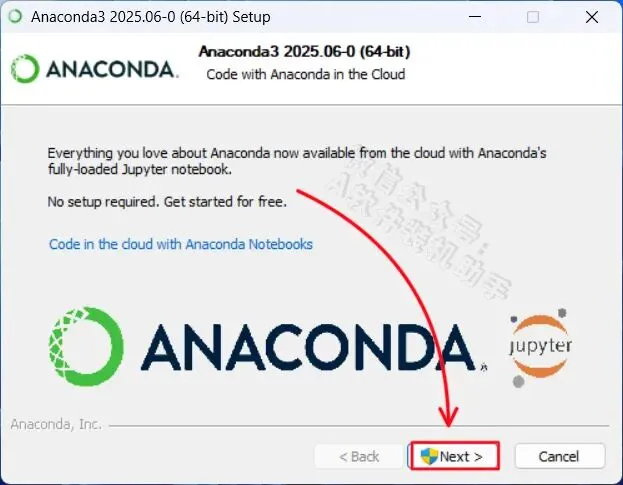The image size is (623, 485).
Task: Click the disabled maximize window icon
Action: pyautogui.click(x=533, y=17)
